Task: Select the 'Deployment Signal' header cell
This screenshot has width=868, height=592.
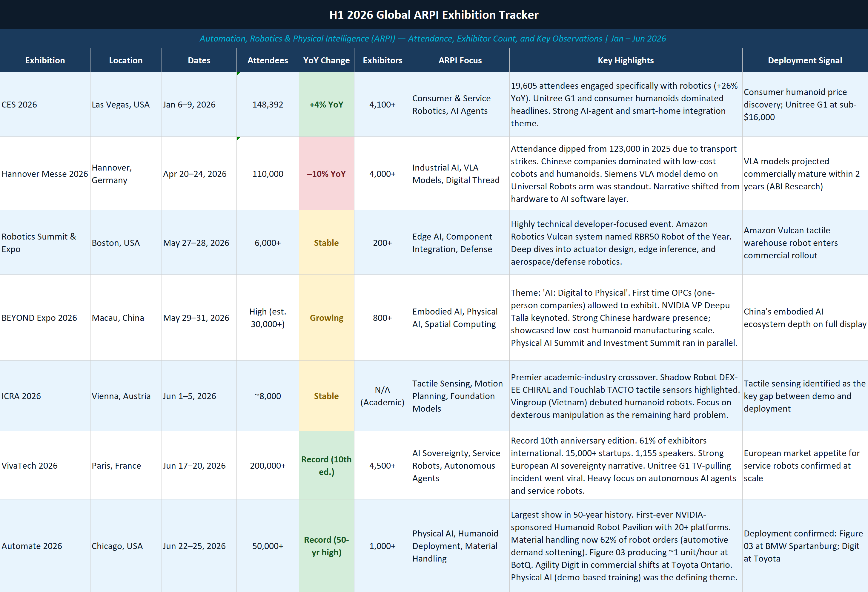Action: point(805,60)
